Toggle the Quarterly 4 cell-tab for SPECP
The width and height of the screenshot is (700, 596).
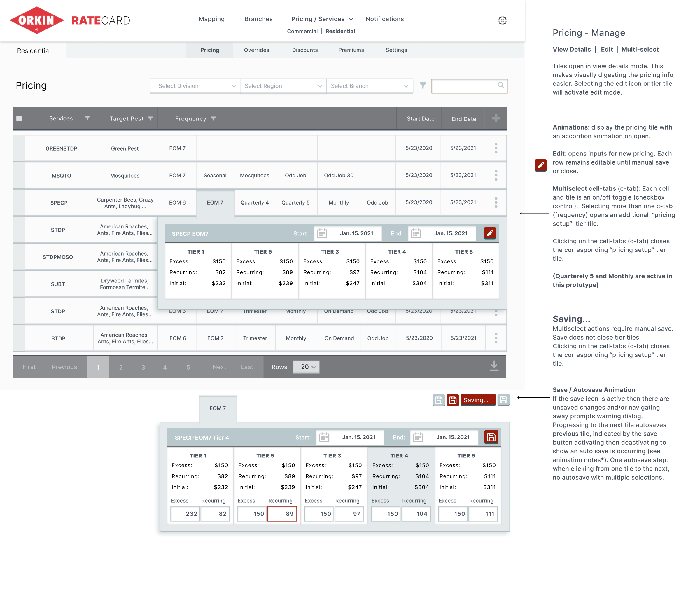pyautogui.click(x=254, y=203)
